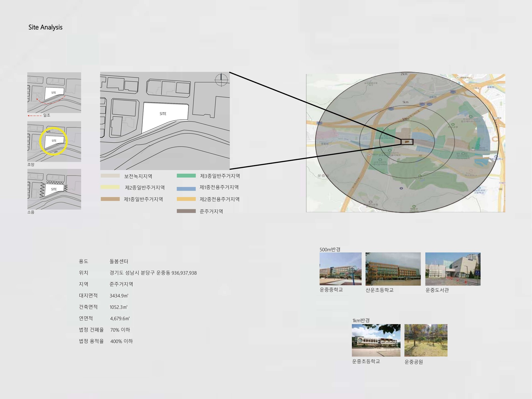Open the 운중공원 park photo
Screen dimensions: 532x399
(x=426, y=340)
